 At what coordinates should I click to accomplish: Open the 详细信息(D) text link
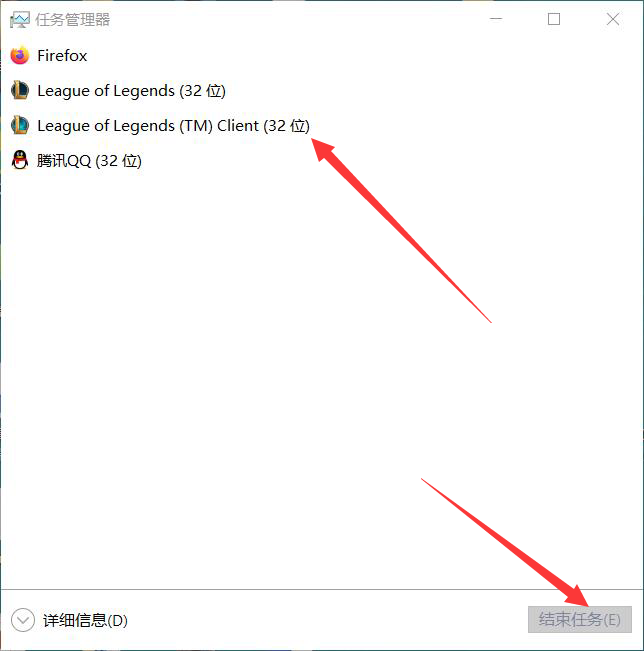(x=85, y=620)
